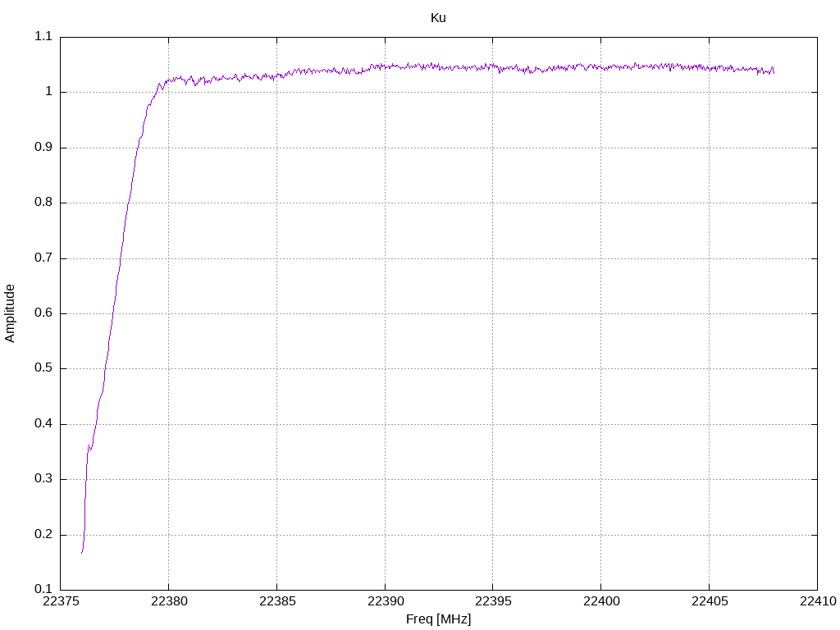Click y-axis tick label 0.9

[x=43, y=148]
